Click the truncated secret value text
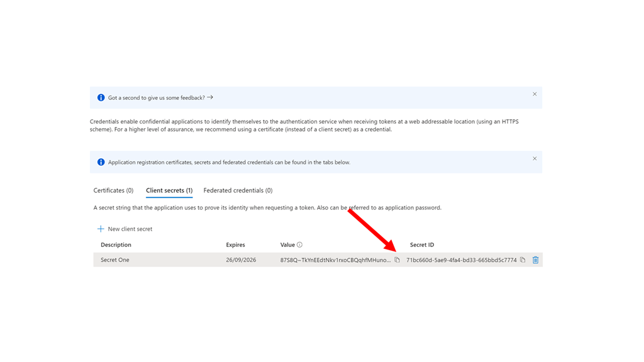 tap(335, 260)
